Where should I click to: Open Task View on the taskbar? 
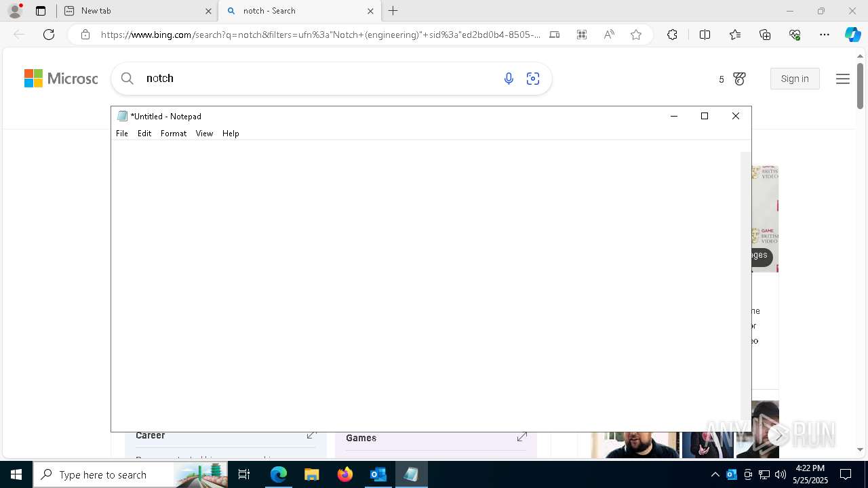tap(244, 474)
